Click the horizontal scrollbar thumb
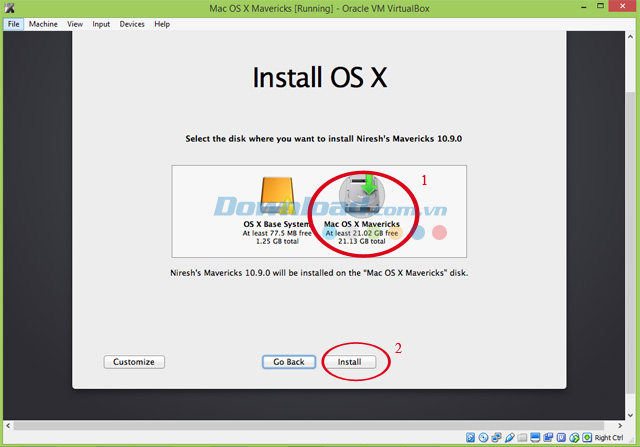The height and width of the screenshot is (447, 640). 309,426
